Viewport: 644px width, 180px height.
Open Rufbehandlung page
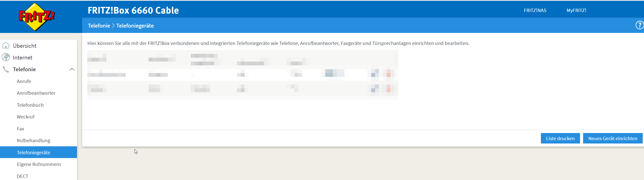point(34,140)
